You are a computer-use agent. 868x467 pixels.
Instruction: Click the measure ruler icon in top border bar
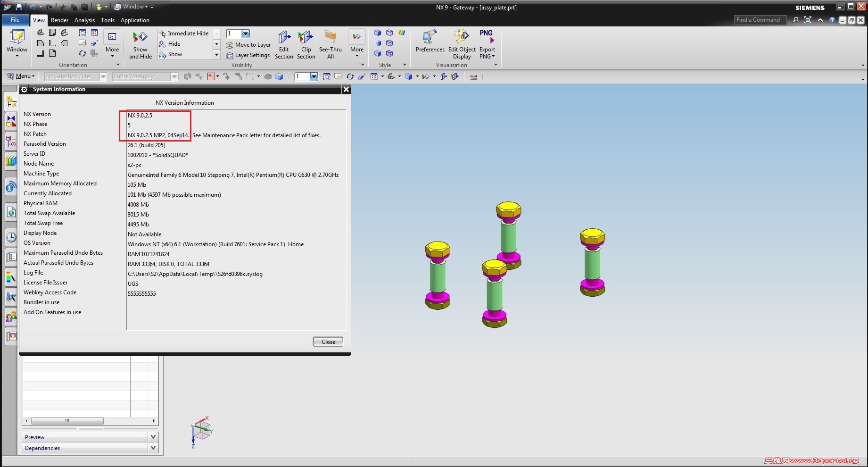tap(474, 76)
